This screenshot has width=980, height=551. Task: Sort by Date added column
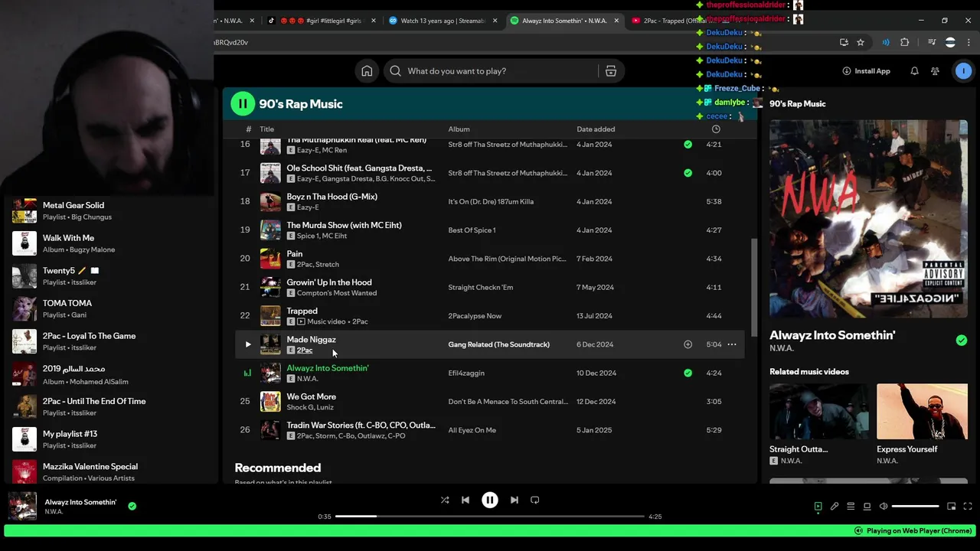coord(596,129)
